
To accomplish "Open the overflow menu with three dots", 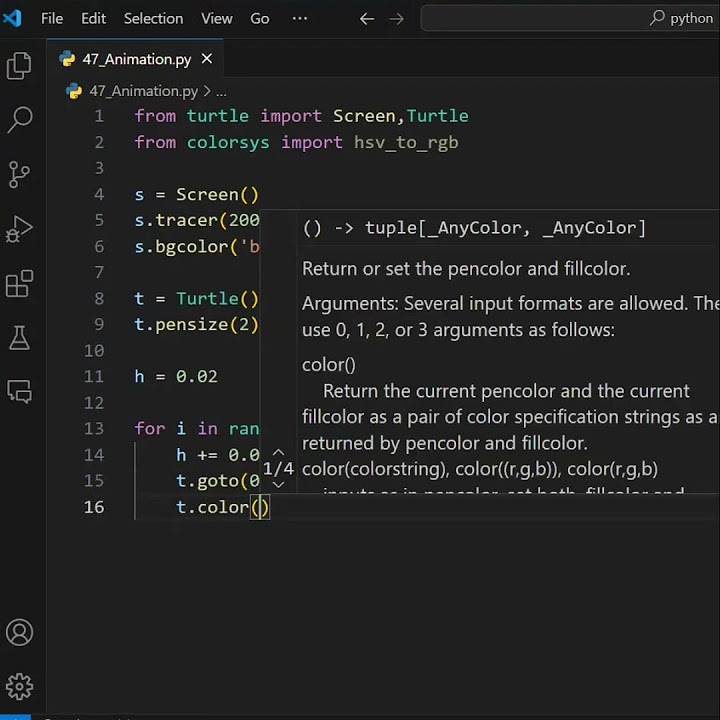I will [300, 18].
